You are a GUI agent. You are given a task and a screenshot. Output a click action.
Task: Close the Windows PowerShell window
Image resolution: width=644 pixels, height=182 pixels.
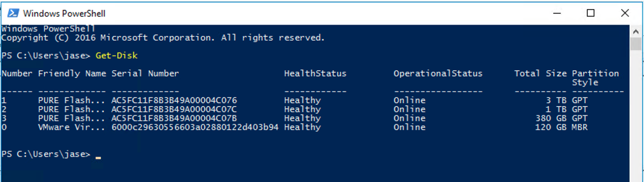625,13
